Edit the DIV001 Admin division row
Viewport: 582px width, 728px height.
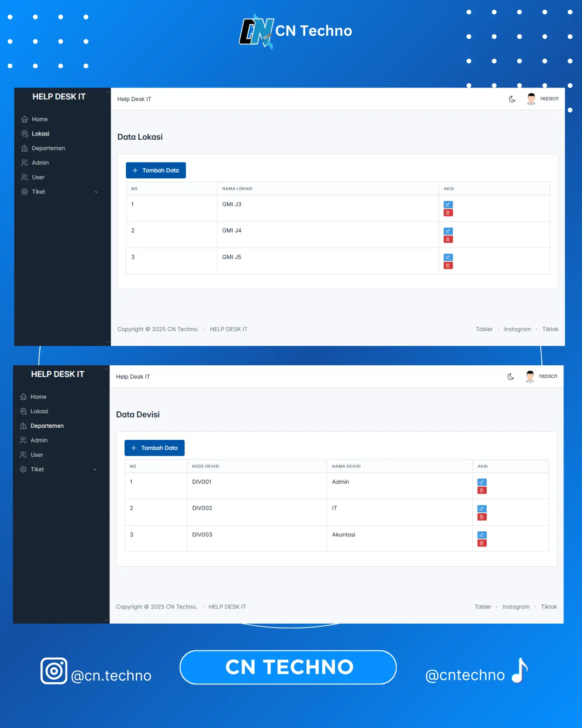tap(482, 482)
